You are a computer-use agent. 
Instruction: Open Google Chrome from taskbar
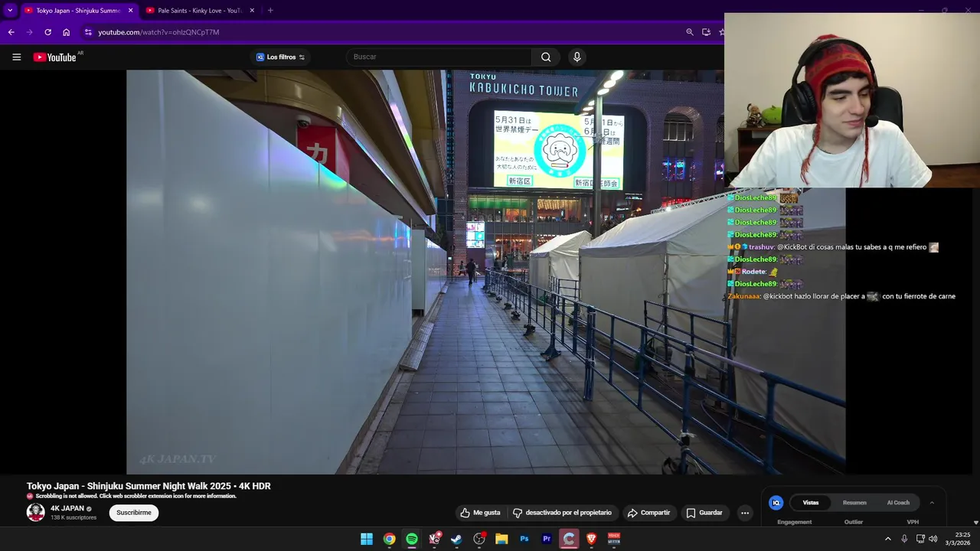(x=389, y=539)
